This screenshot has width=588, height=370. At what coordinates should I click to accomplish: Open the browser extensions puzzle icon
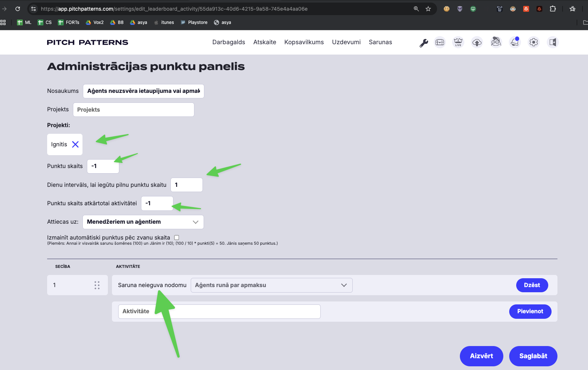(x=553, y=9)
